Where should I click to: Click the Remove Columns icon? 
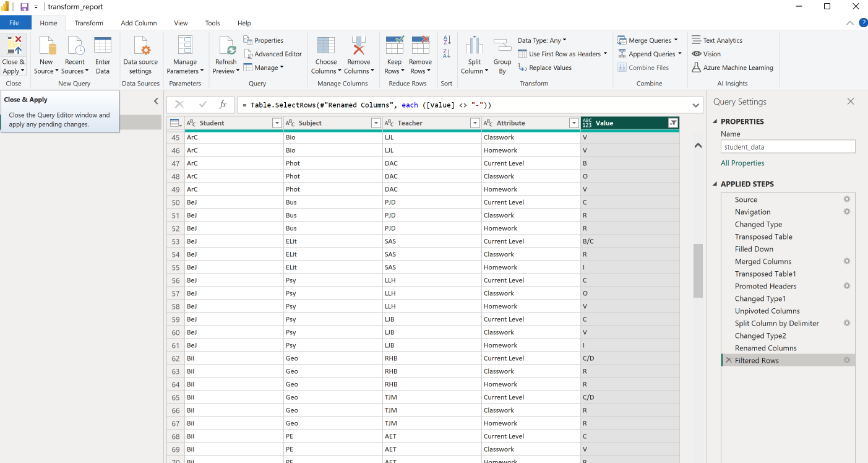pos(359,46)
